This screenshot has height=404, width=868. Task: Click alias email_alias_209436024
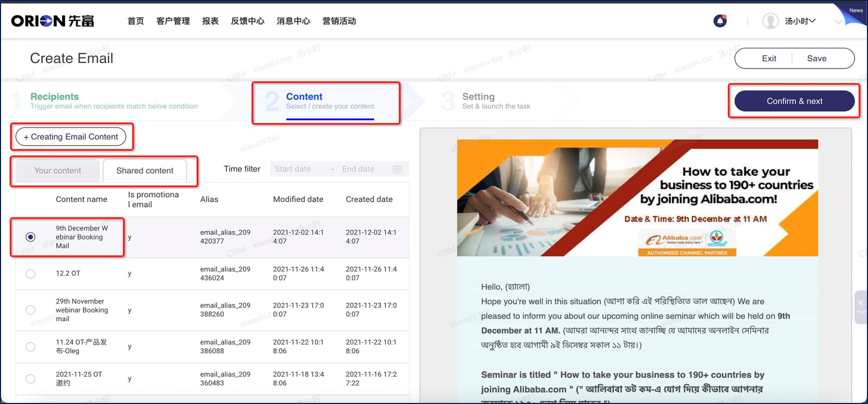click(x=225, y=274)
